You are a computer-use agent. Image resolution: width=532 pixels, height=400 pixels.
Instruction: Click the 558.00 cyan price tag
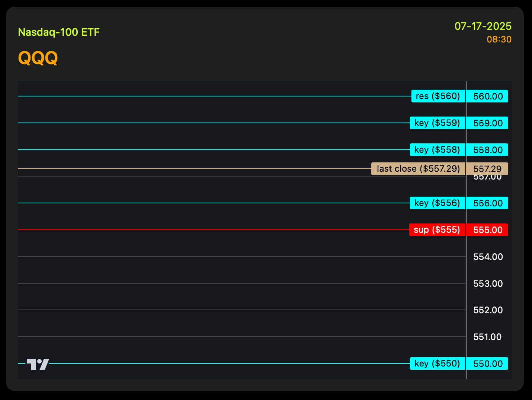coord(487,150)
